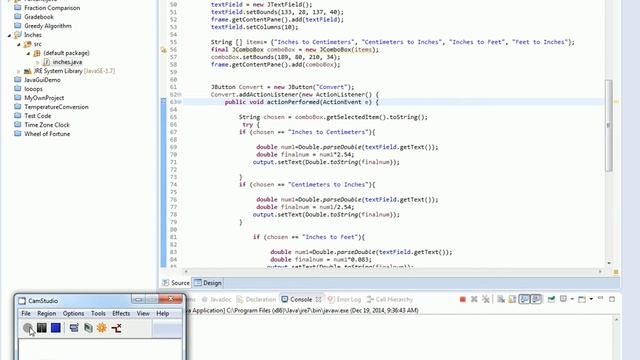
Task: Click the Console scrollbar up arrow
Action: click(x=616, y=320)
